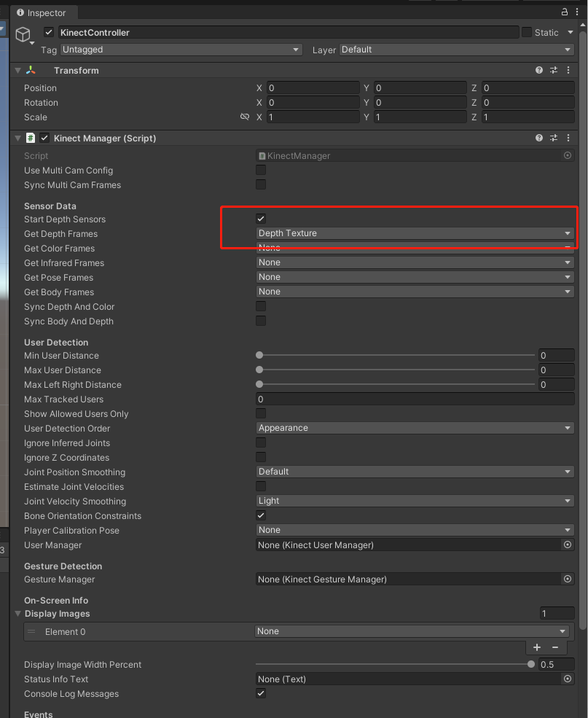Open Get Infrared Frames dropdown
Screen dimensions: 588x718
pyautogui.click(x=415, y=262)
